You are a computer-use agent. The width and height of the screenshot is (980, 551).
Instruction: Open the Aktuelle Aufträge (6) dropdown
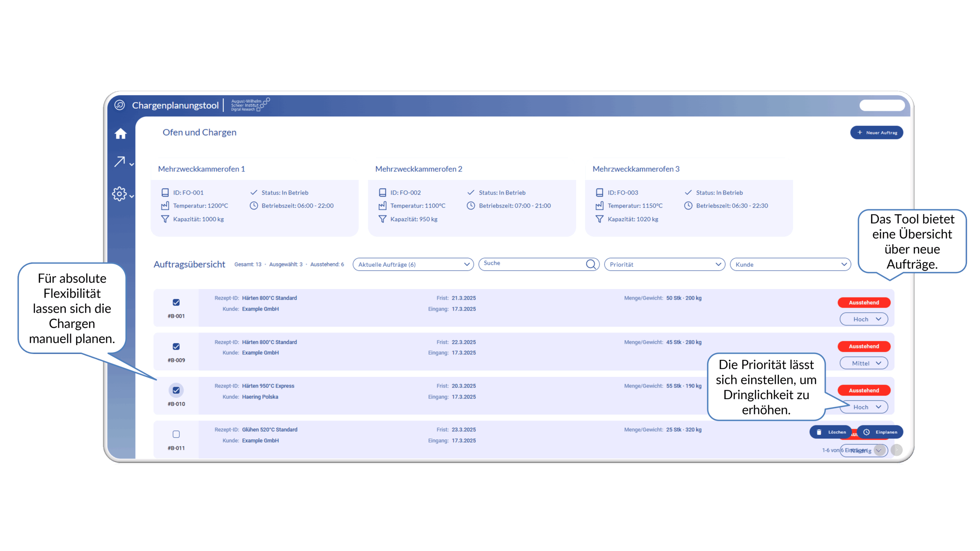point(413,264)
